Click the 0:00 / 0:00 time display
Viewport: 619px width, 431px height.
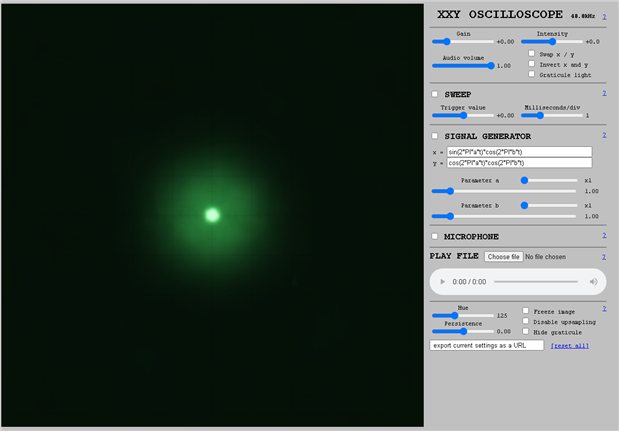[x=469, y=282]
